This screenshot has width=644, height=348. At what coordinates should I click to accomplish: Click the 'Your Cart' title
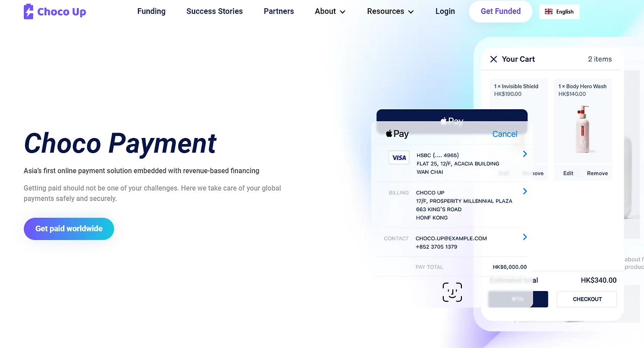pyautogui.click(x=518, y=59)
